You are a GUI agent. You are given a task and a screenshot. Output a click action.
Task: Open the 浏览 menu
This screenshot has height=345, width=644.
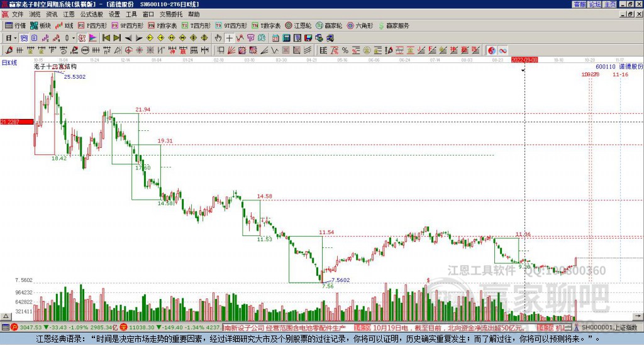click(35, 14)
